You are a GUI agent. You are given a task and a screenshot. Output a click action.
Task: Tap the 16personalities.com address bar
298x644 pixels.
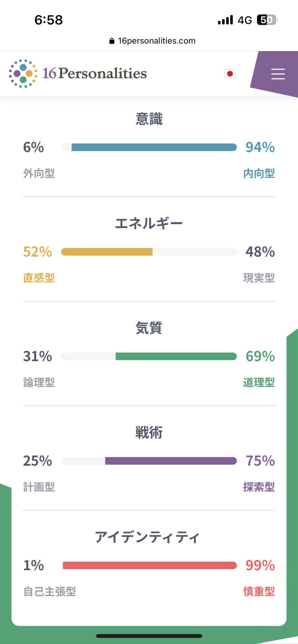pos(156,41)
